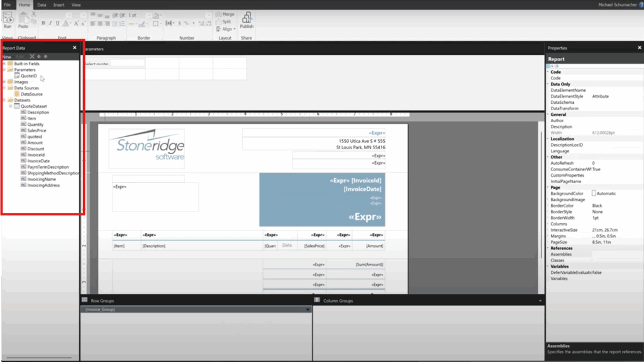Switch to the View ribbon tab
The image size is (644, 362).
[x=76, y=5]
